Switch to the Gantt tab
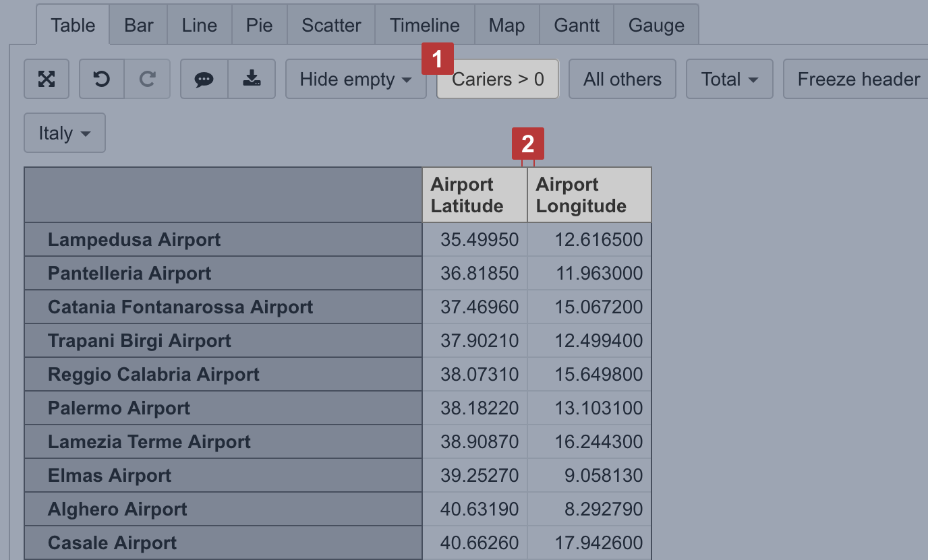Viewport: 928px width, 560px height. [577, 26]
